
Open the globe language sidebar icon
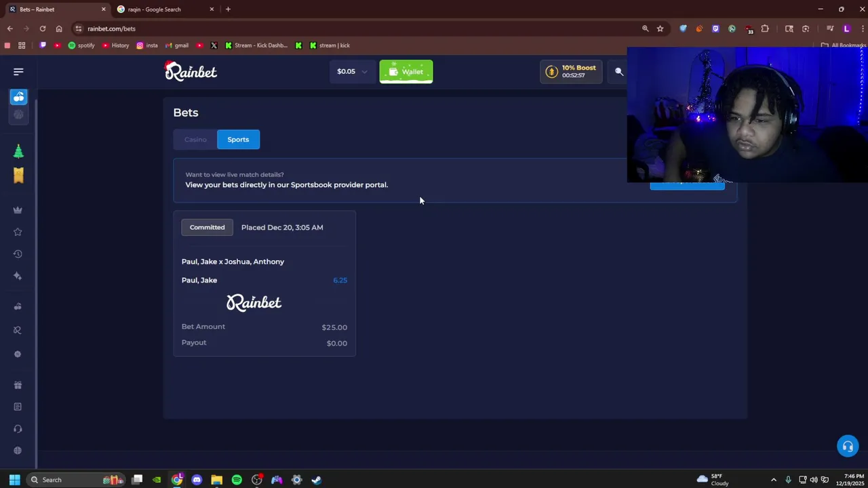(18, 451)
